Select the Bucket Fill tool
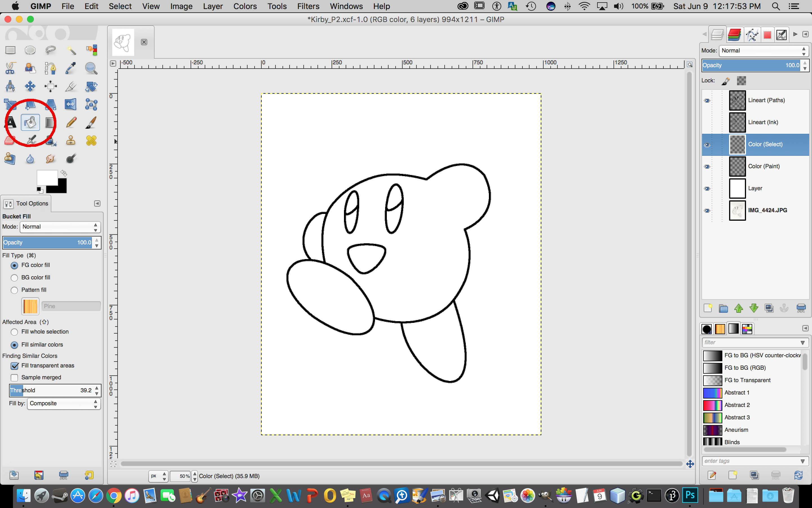The image size is (812, 508). (30, 123)
